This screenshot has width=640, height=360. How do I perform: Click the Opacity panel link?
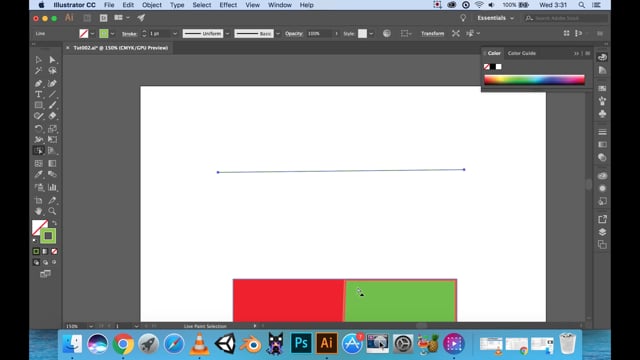(x=294, y=34)
